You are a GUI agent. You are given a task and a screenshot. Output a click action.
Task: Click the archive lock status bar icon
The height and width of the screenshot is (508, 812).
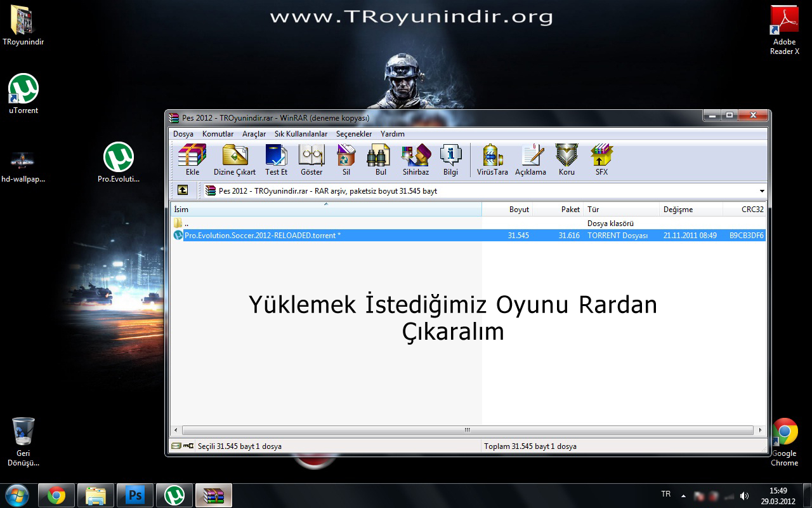pyautogui.click(x=188, y=446)
